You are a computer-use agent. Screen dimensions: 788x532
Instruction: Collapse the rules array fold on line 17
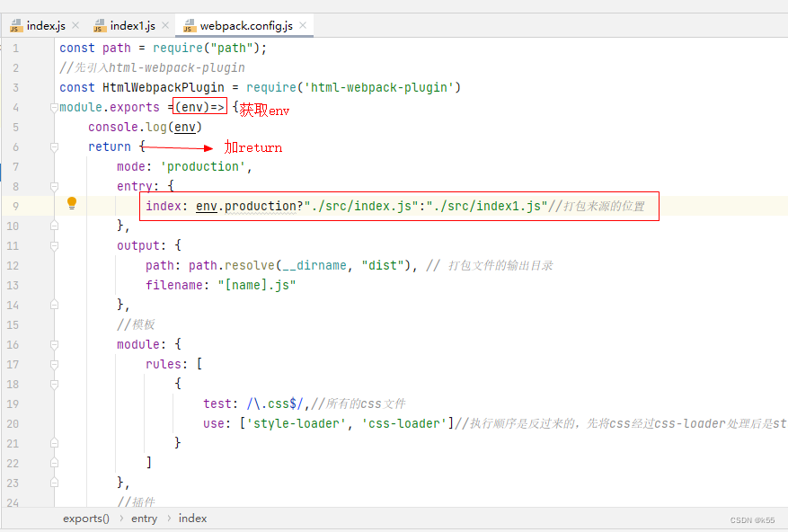tap(54, 364)
